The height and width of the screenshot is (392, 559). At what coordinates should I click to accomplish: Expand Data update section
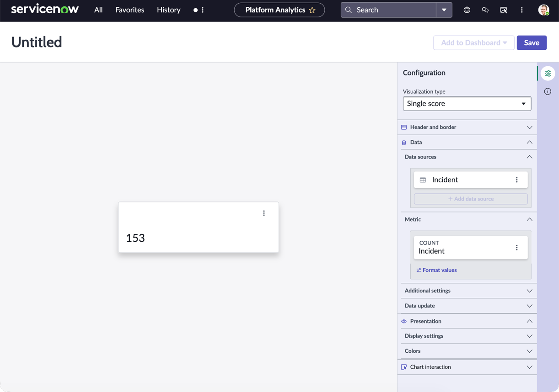click(x=469, y=306)
